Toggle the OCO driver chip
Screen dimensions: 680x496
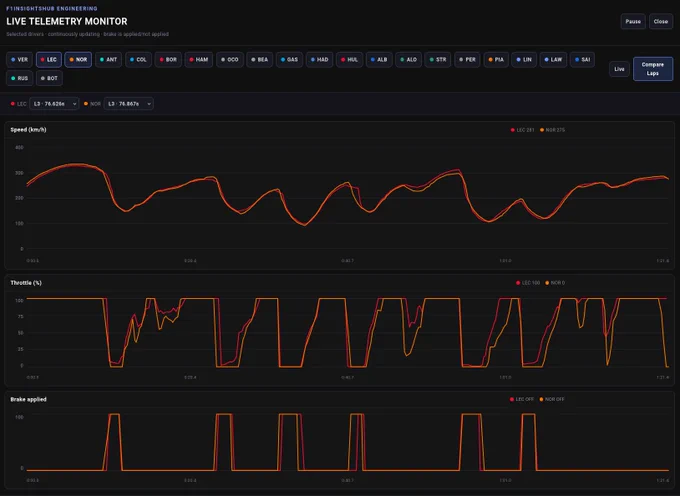coord(230,60)
